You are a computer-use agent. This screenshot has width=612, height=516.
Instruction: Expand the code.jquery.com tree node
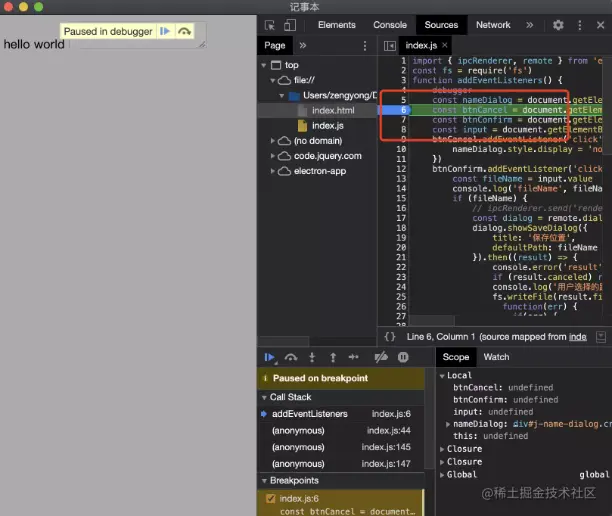pyautogui.click(x=272, y=156)
